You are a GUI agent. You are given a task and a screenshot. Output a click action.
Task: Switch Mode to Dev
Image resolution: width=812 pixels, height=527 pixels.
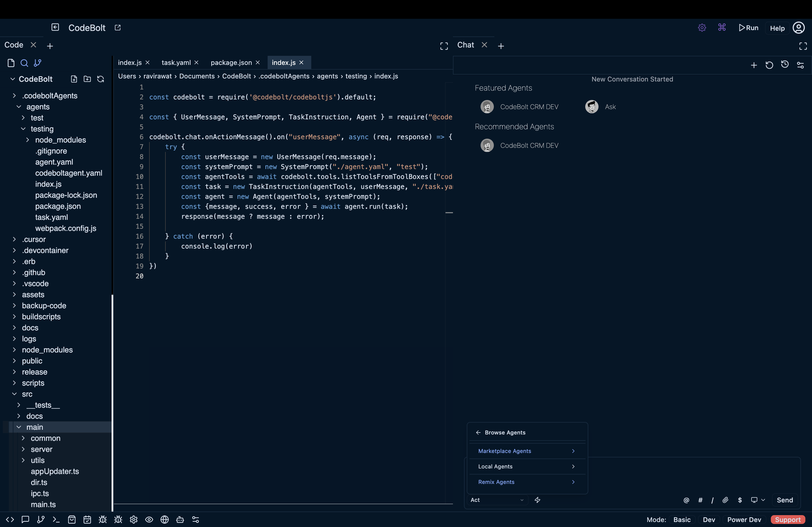[x=709, y=520]
